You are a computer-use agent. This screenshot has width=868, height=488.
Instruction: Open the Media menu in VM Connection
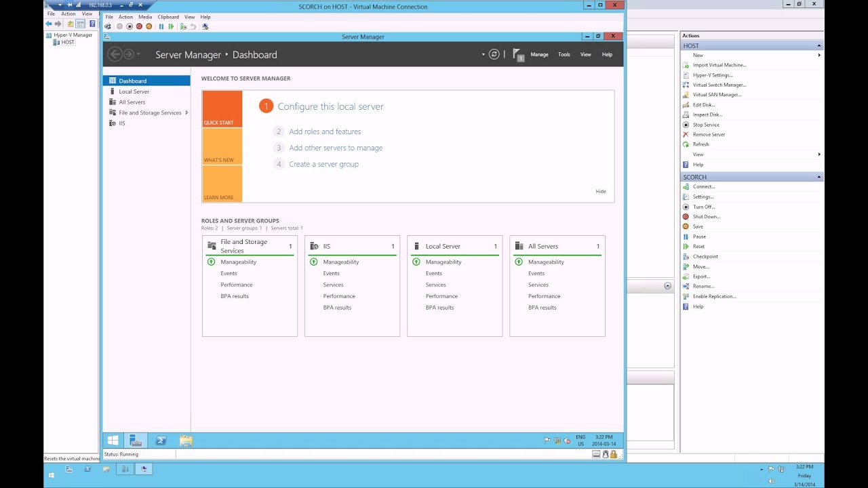[x=145, y=17]
